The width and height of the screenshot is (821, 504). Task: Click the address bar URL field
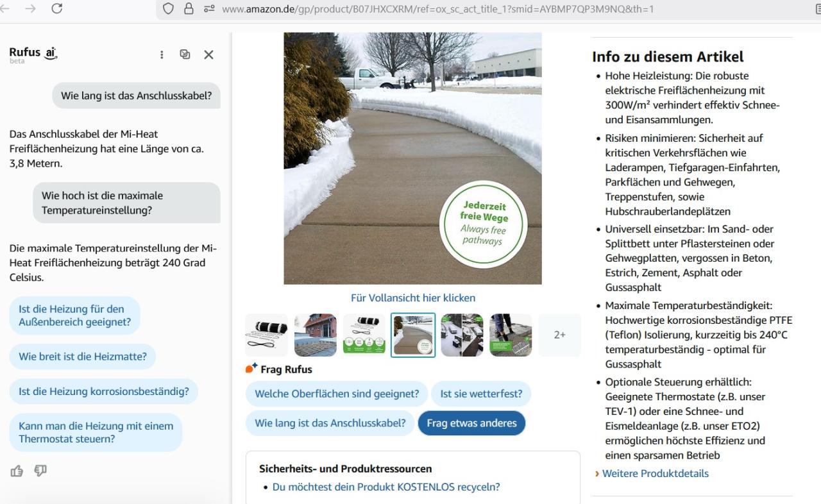tap(436, 9)
